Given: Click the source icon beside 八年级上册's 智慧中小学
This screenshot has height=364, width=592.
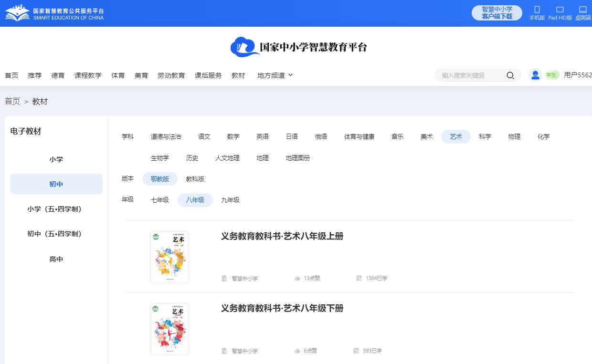Looking at the screenshot, I should (x=224, y=279).
